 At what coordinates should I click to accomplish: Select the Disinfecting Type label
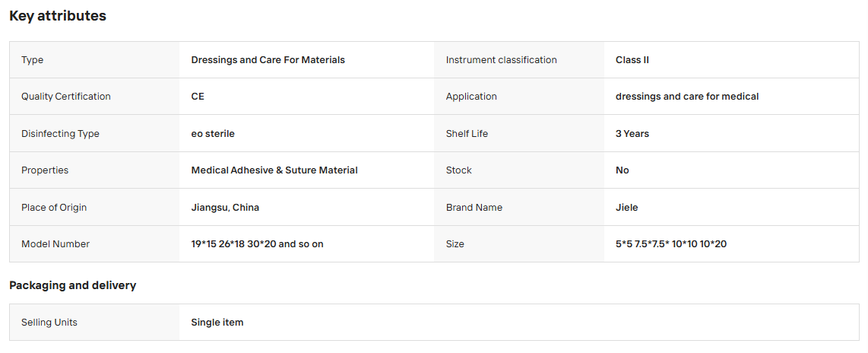60,134
